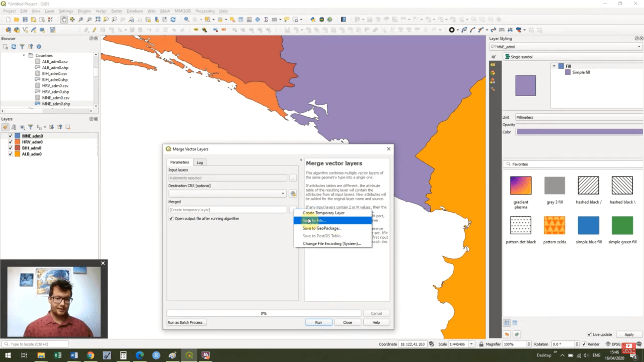Expand the MNE_adm0 layer selector dropdown
This screenshot has width=644, height=362.
click(639, 47)
